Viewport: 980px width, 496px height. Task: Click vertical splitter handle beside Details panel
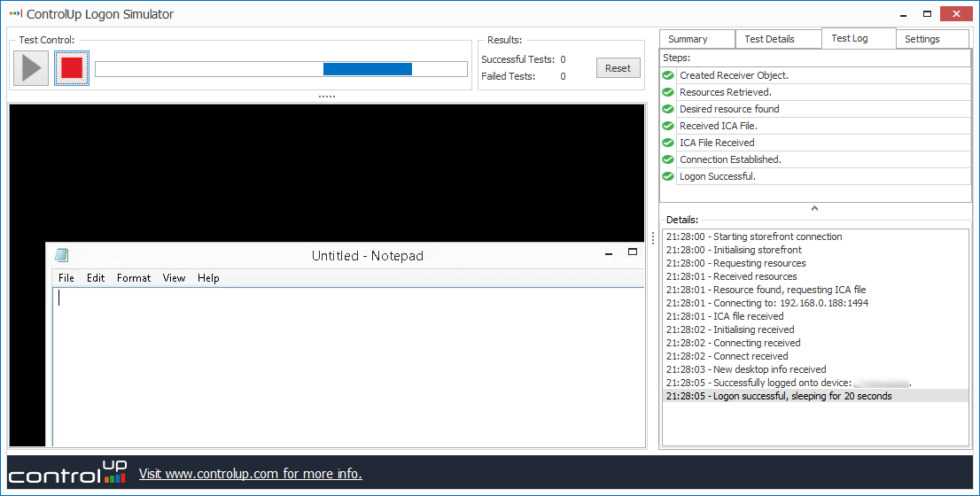pos(653,238)
